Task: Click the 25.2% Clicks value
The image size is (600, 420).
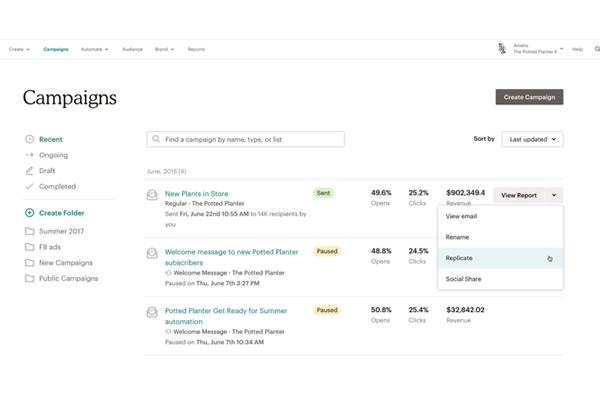Action: point(418,192)
